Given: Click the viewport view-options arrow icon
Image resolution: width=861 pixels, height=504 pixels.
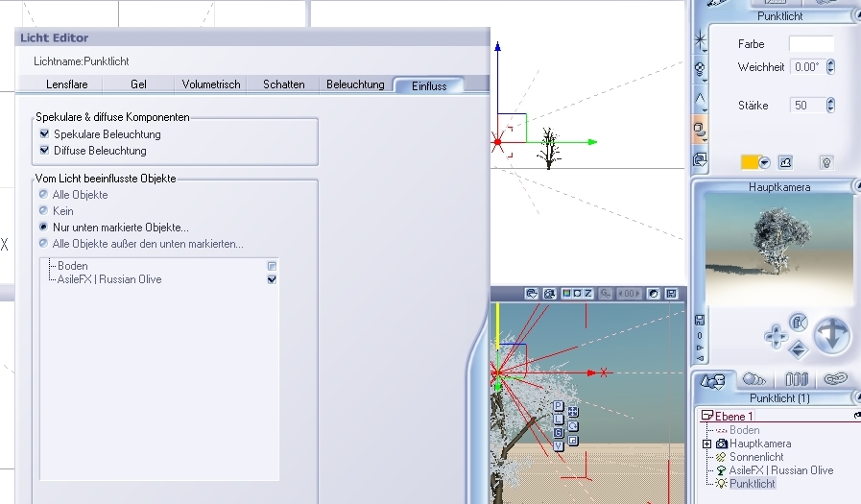Looking at the screenshot, I should pyautogui.click(x=531, y=294).
